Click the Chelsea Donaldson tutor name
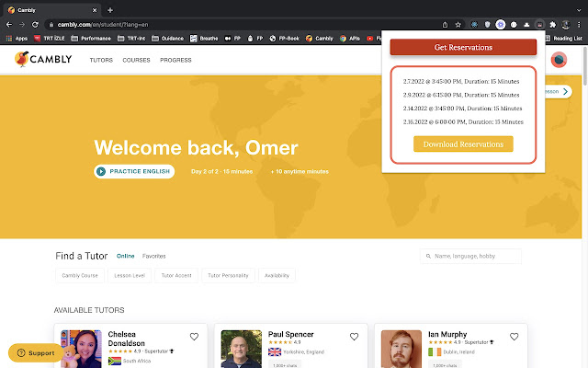The height and width of the screenshot is (368, 588). pos(127,339)
